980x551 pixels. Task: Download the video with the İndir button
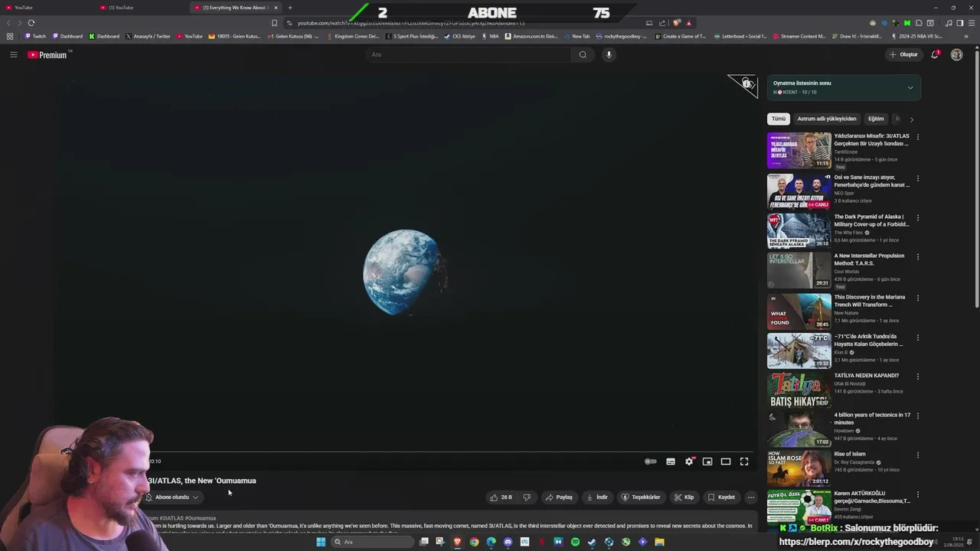click(x=597, y=497)
